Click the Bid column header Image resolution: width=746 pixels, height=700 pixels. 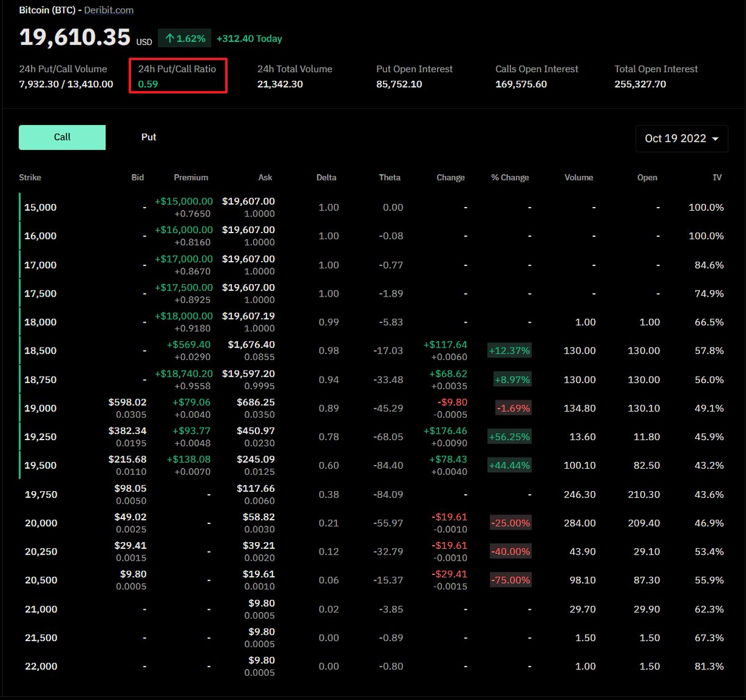pyautogui.click(x=137, y=177)
